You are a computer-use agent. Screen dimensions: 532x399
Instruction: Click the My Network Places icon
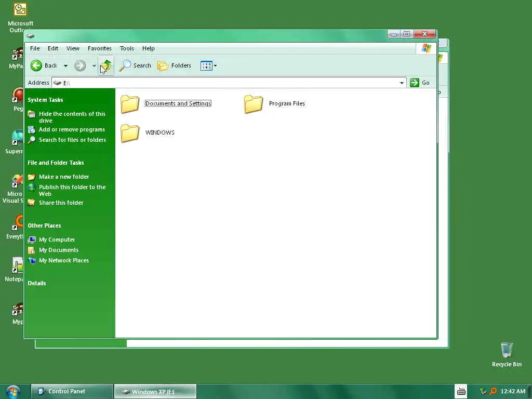pos(32,261)
